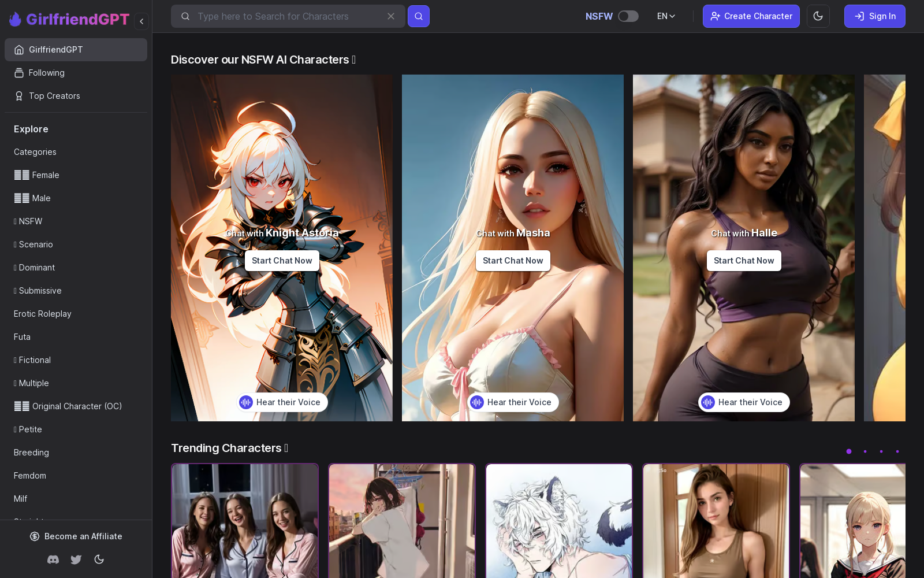Open the Discord link icon
The height and width of the screenshot is (578, 924).
53,560
